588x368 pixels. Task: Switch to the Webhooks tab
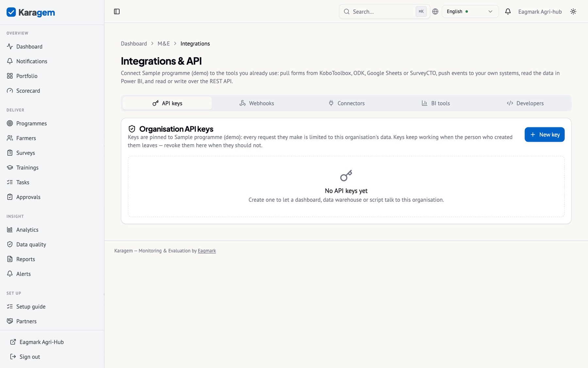pos(257,103)
